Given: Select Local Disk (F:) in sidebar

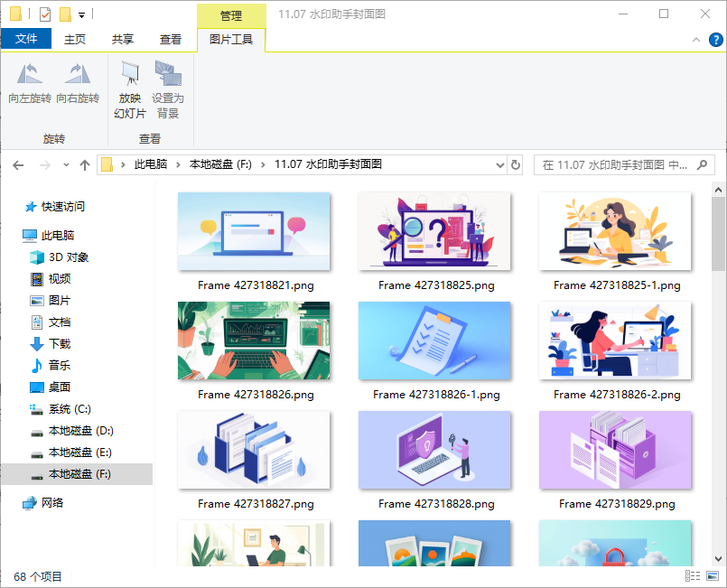Looking at the screenshot, I should tap(77, 474).
